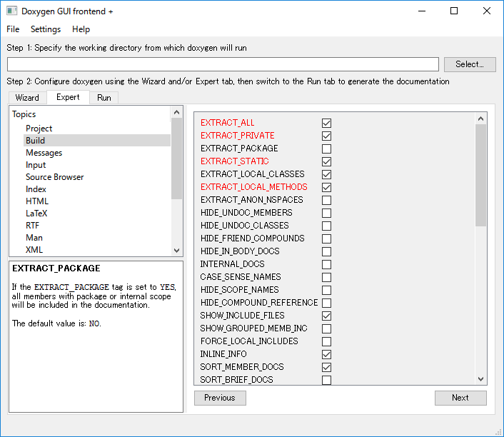The width and height of the screenshot is (504, 437).
Task: Enable the HIDE_UNDOC_CLASSES checkbox
Action: [x=326, y=226]
